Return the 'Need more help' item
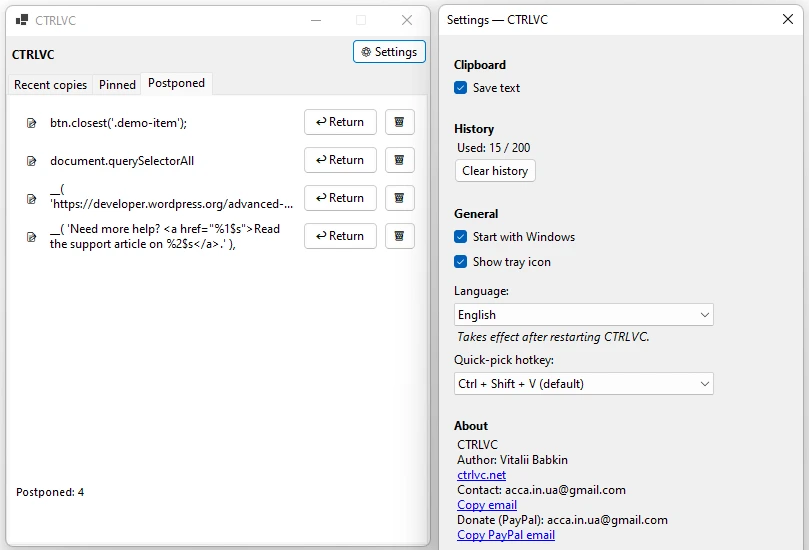809x550 pixels. [x=340, y=236]
